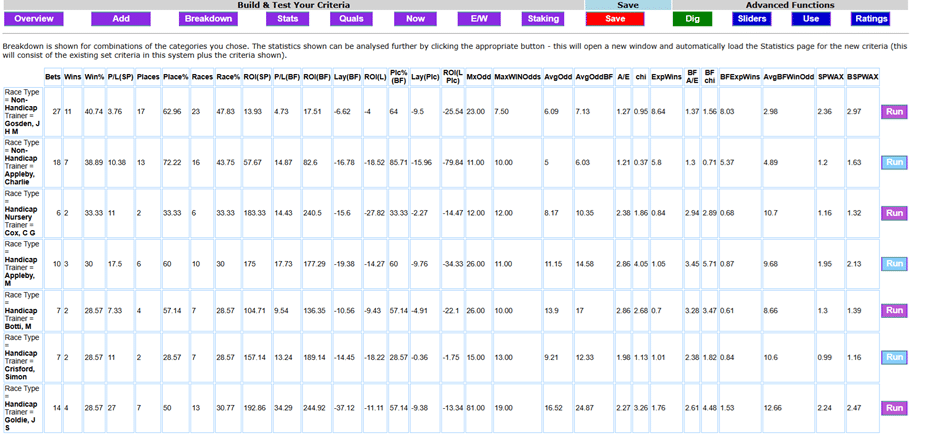Click the Quals button

(x=352, y=19)
